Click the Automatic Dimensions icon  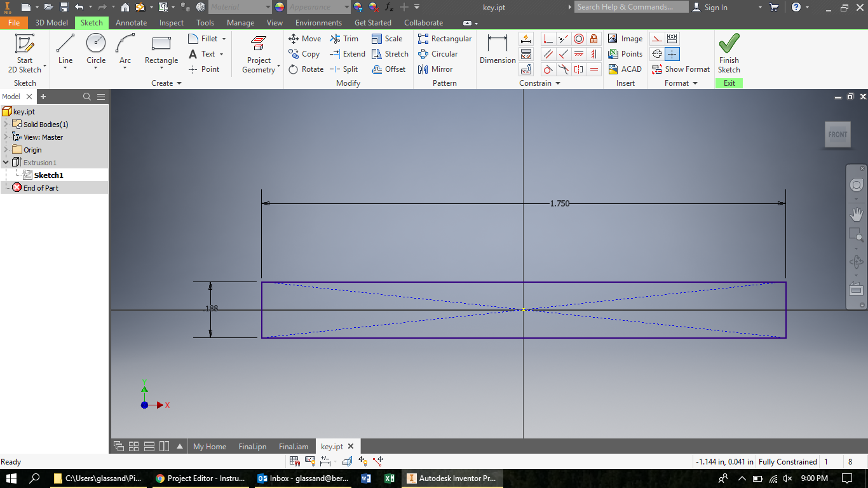[526, 39]
